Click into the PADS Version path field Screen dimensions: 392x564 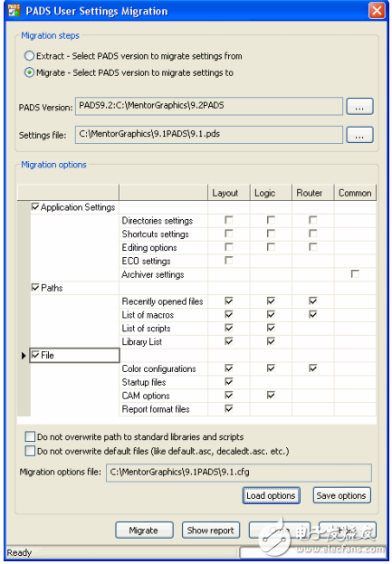click(x=209, y=106)
